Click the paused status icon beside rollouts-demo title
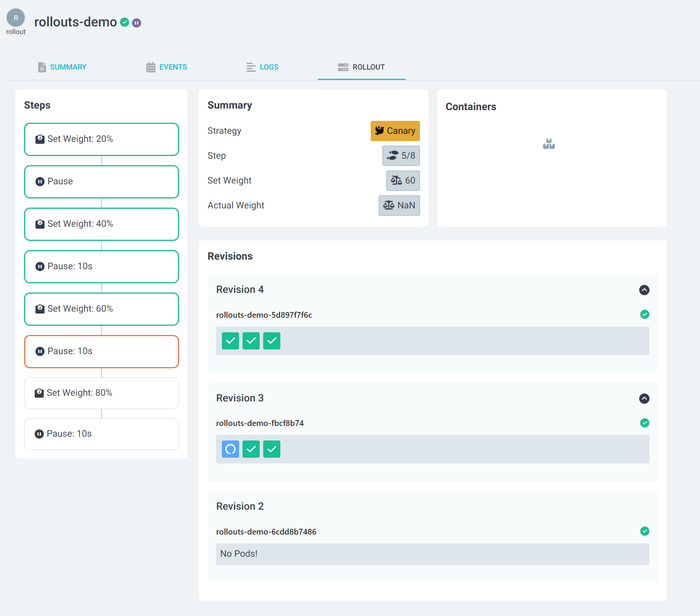Image resolution: width=700 pixels, height=616 pixels. point(137,23)
